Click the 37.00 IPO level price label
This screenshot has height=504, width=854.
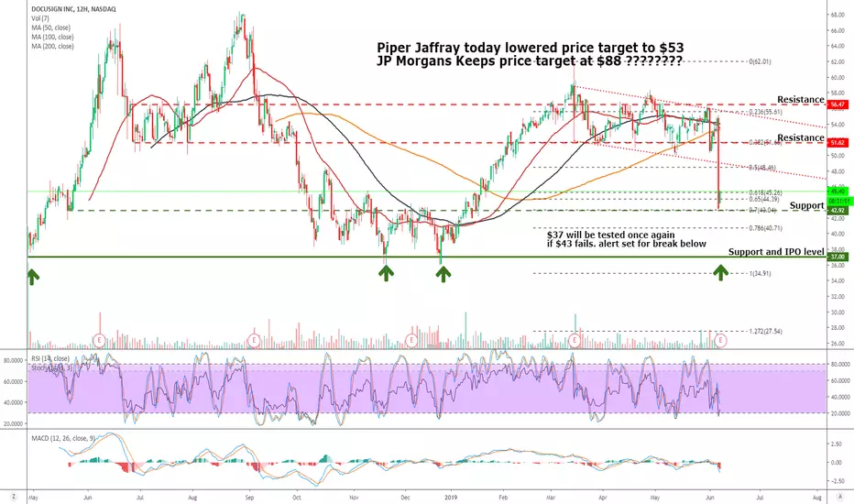(x=838, y=257)
